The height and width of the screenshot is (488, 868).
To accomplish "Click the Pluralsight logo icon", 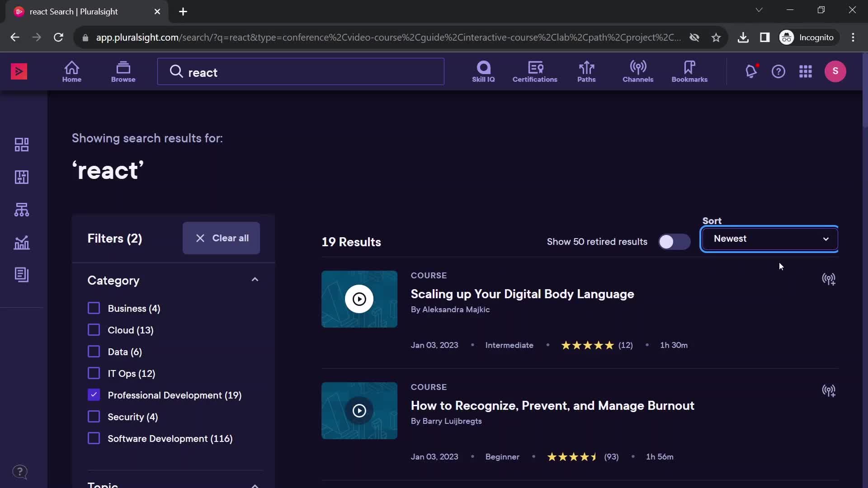I will (x=19, y=71).
